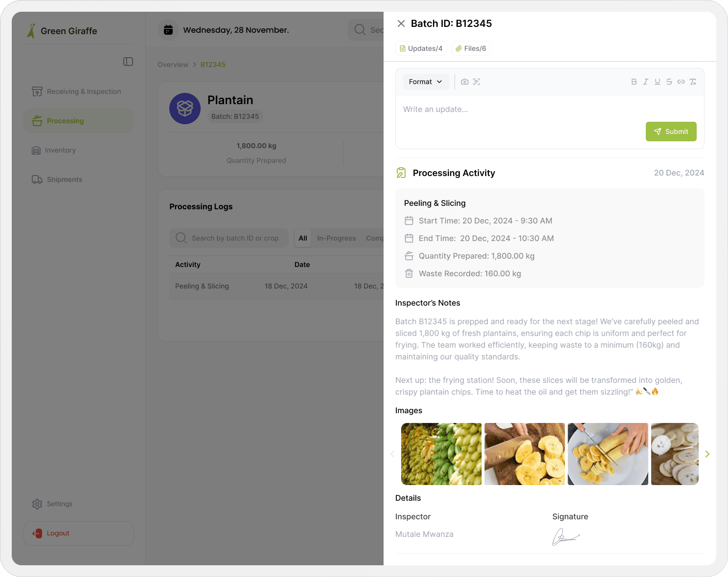Click the Logout button
The width and height of the screenshot is (728, 577).
point(79,533)
